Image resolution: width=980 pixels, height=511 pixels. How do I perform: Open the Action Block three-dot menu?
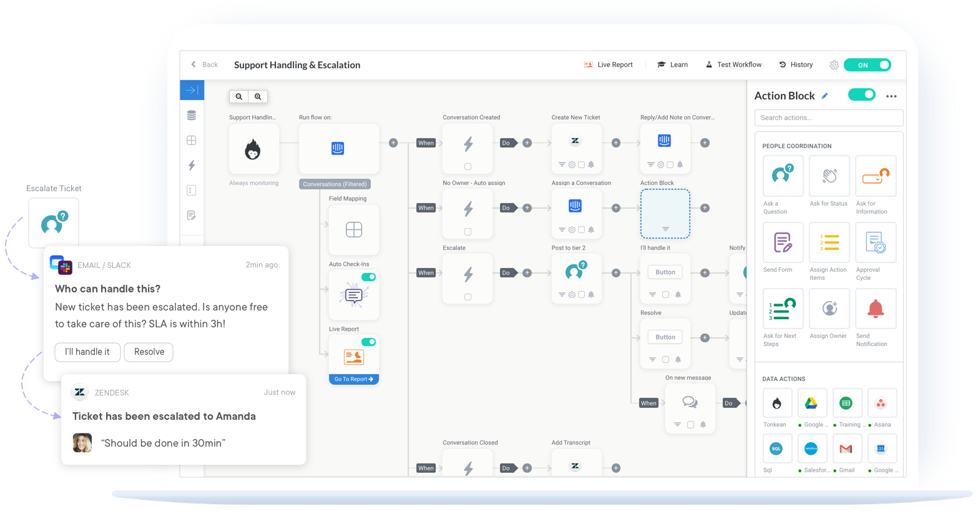891,96
